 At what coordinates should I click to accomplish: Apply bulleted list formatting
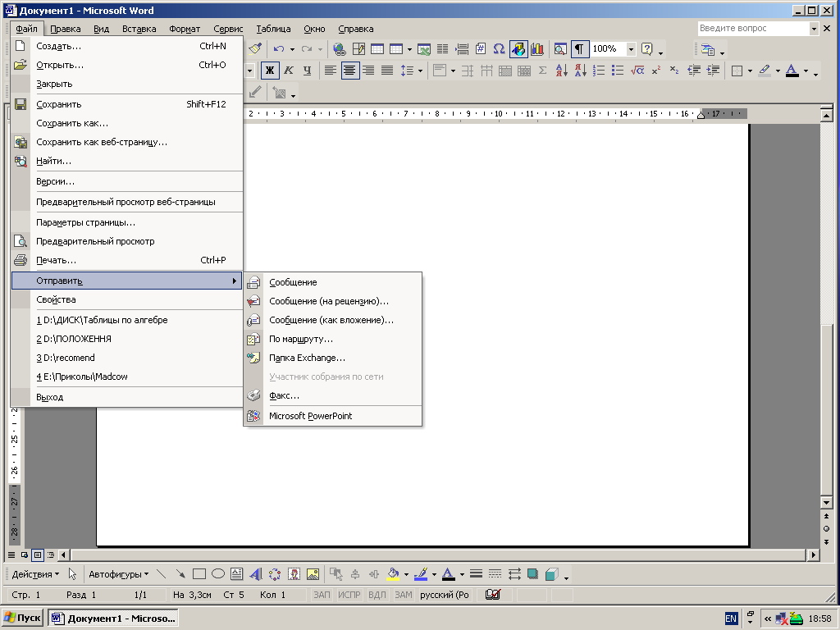point(618,71)
